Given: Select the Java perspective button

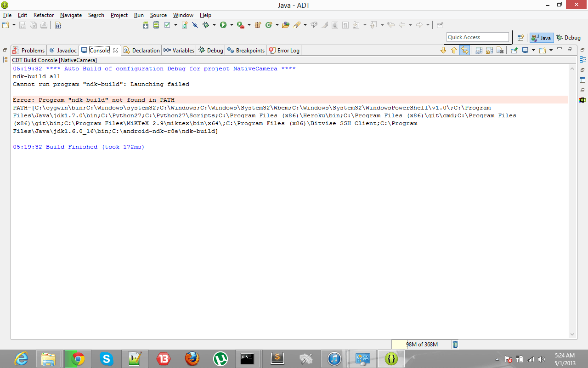Looking at the screenshot, I should coord(541,38).
